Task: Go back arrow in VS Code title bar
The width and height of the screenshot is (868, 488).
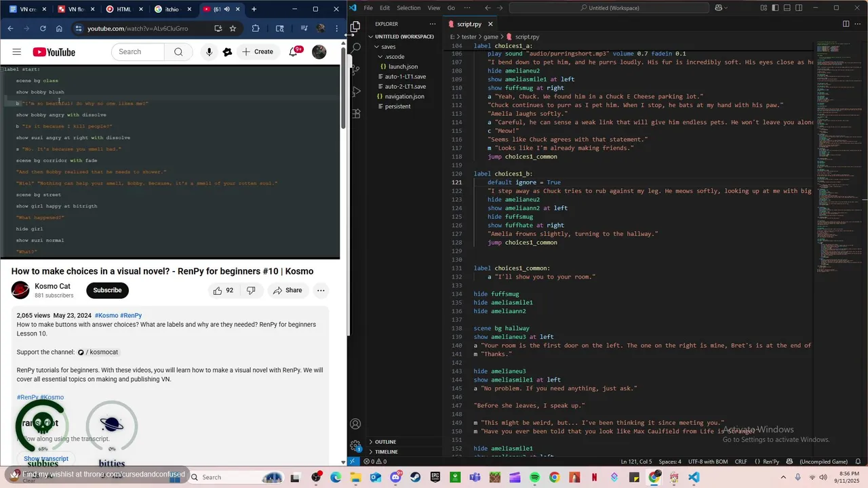Action: point(488,8)
